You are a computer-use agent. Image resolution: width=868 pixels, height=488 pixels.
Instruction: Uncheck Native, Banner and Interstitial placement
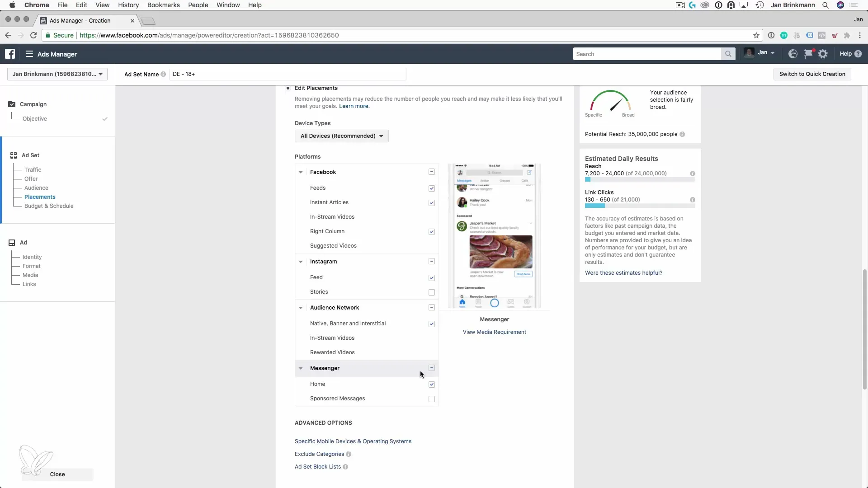[432, 324]
